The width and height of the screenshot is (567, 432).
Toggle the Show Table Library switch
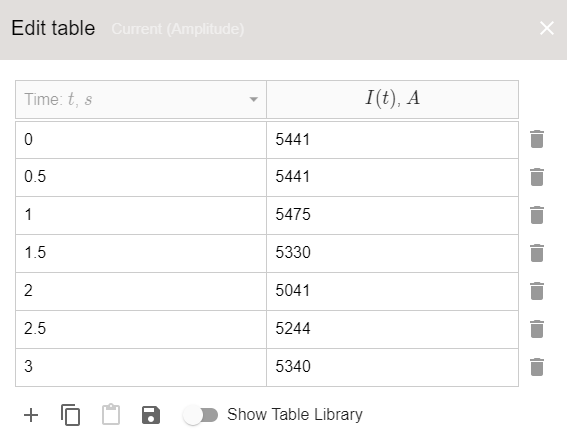coord(200,415)
